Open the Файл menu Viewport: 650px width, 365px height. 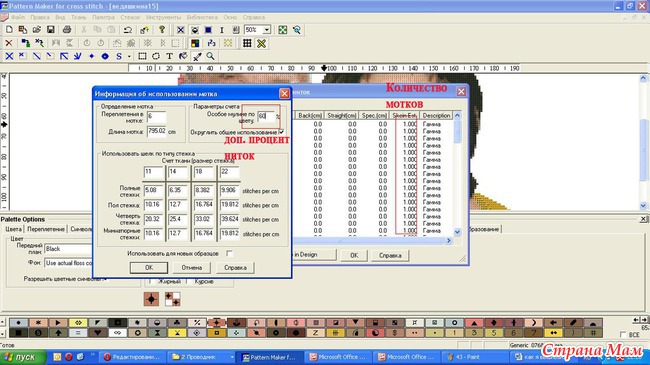18,17
